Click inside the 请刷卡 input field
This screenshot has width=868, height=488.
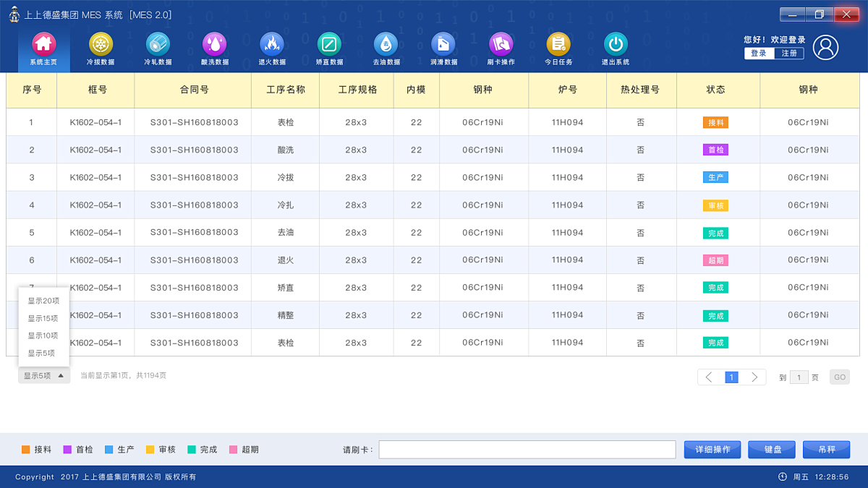[527, 449]
